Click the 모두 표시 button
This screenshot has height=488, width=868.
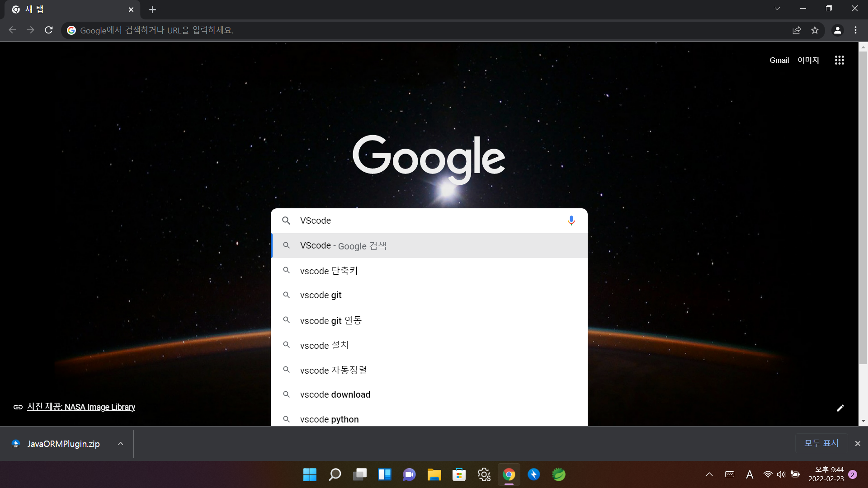click(x=821, y=443)
